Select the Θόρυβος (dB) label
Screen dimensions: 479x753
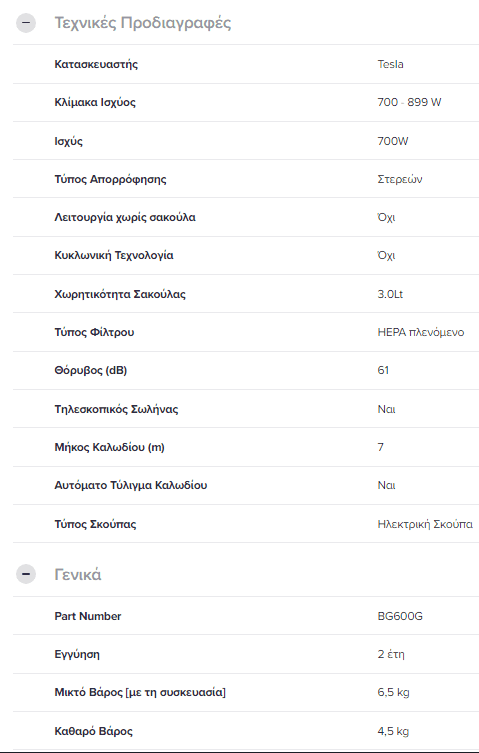click(x=91, y=370)
